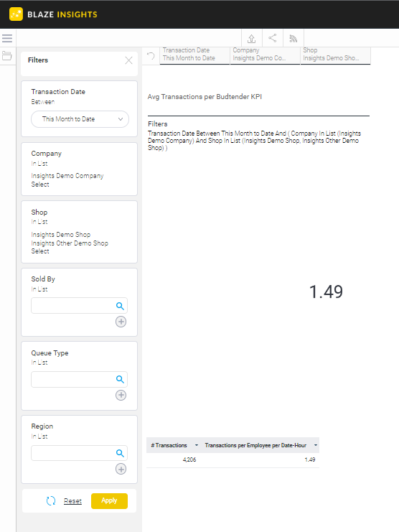Click the Insights Demo Shop value

click(x=61, y=235)
